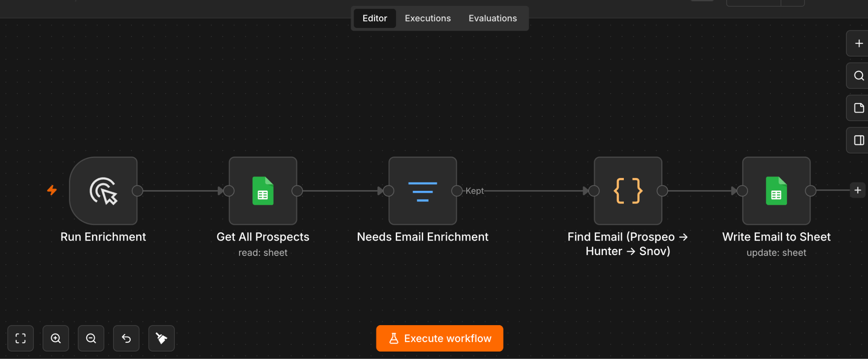Click the 'update: sheet' subtitle
This screenshot has height=359, width=868.
pyautogui.click(x=776, y=253)
